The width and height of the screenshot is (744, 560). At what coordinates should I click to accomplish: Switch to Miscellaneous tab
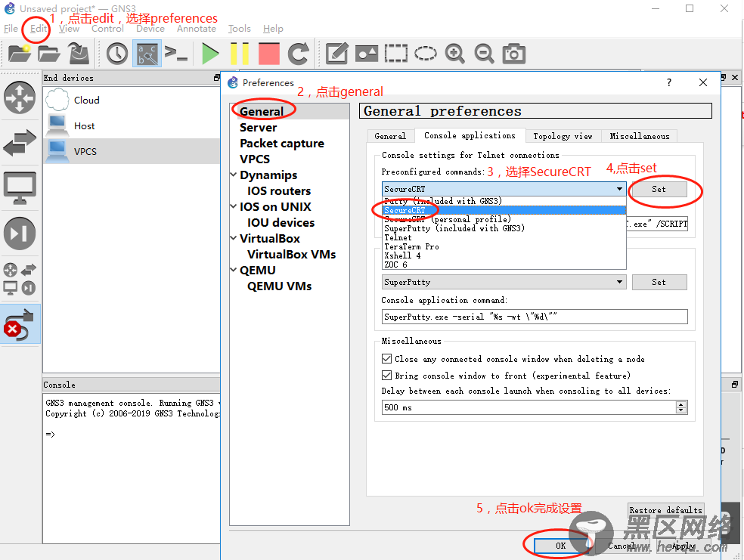click(x=639, y=136)
